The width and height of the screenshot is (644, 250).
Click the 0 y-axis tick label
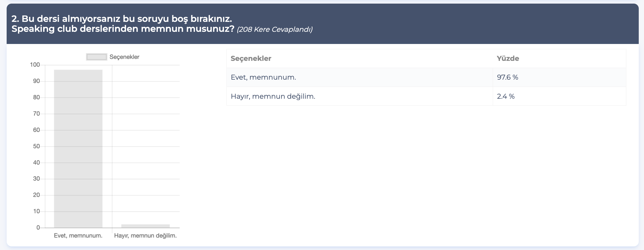[38, 228]
